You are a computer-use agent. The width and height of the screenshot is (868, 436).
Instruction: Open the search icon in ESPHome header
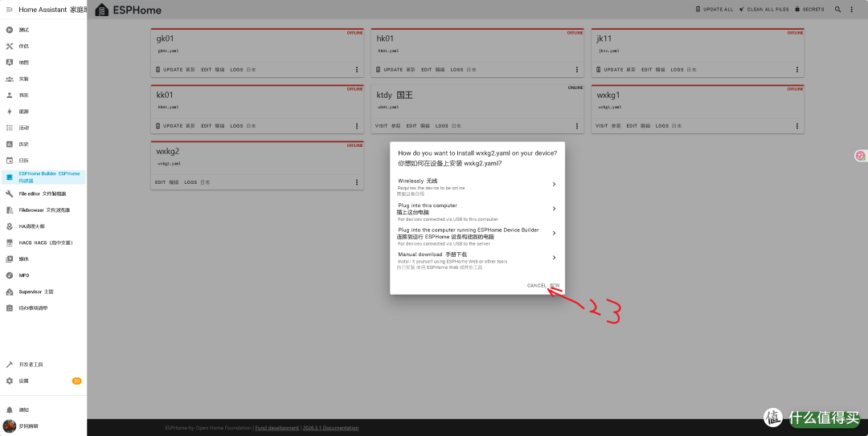(x=838, y=10)
